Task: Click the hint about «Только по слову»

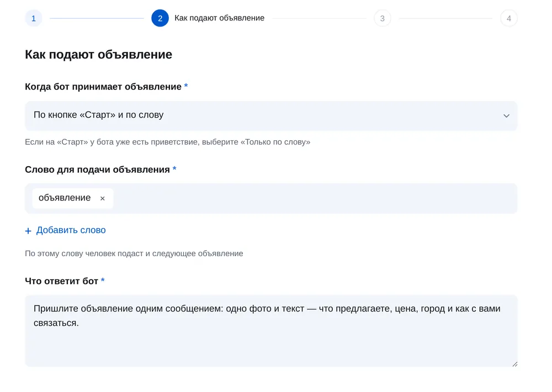Action: 168,142
